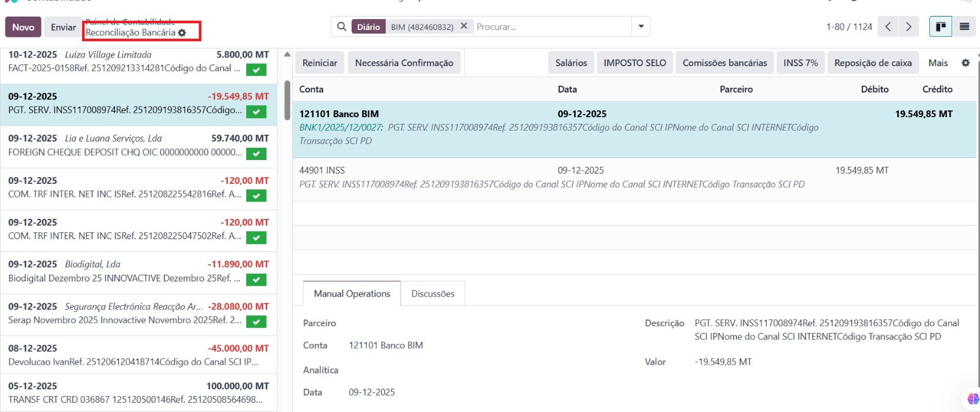Viewport: 980px width, 412px height.
Task: Open reconciliation models gear settings
Action: click(965, 63)
